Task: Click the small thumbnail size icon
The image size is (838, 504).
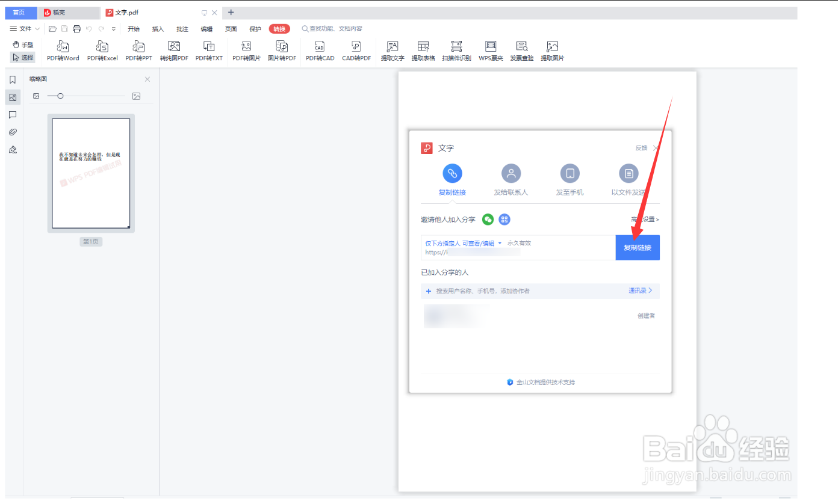Action: pyautogui.click(x=36, y=96)
